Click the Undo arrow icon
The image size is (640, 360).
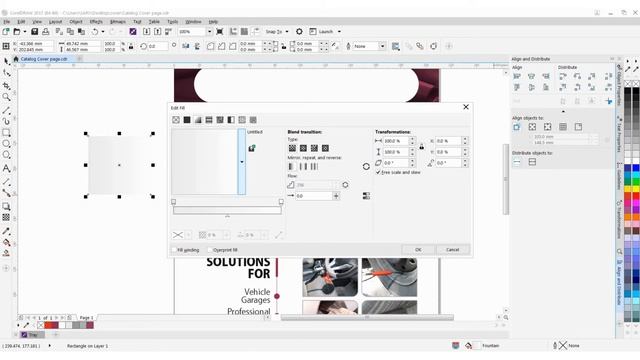(95, 31)
